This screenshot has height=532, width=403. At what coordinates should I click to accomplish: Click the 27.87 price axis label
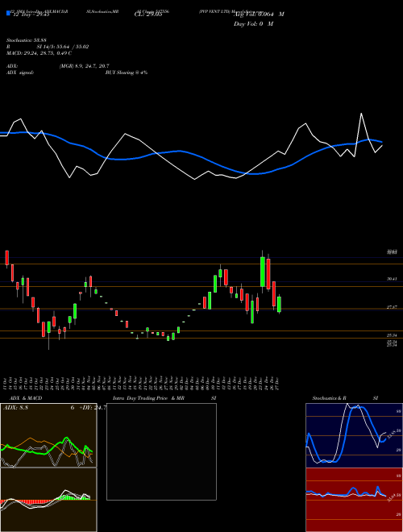click(393, 307)
